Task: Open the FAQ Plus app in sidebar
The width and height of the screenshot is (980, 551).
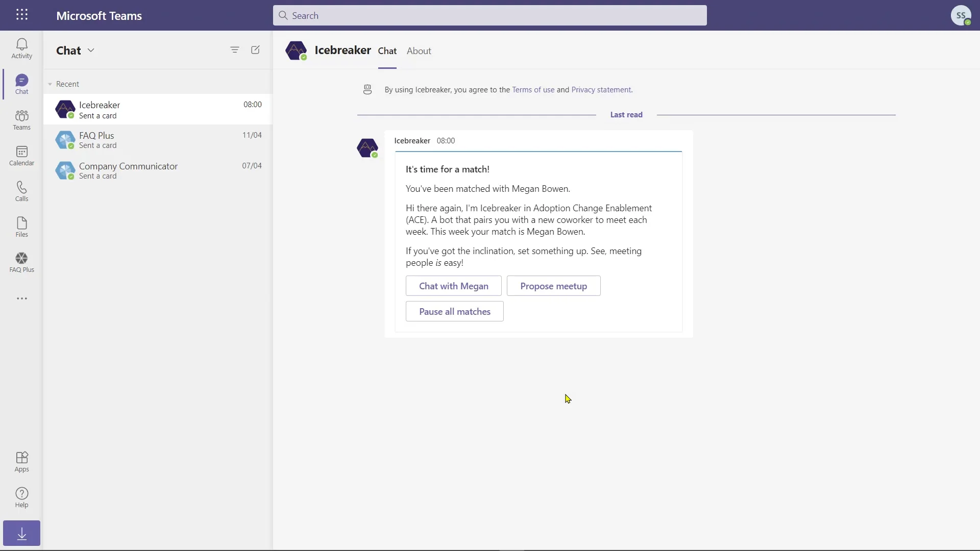Action: click(x=21, y=262)
